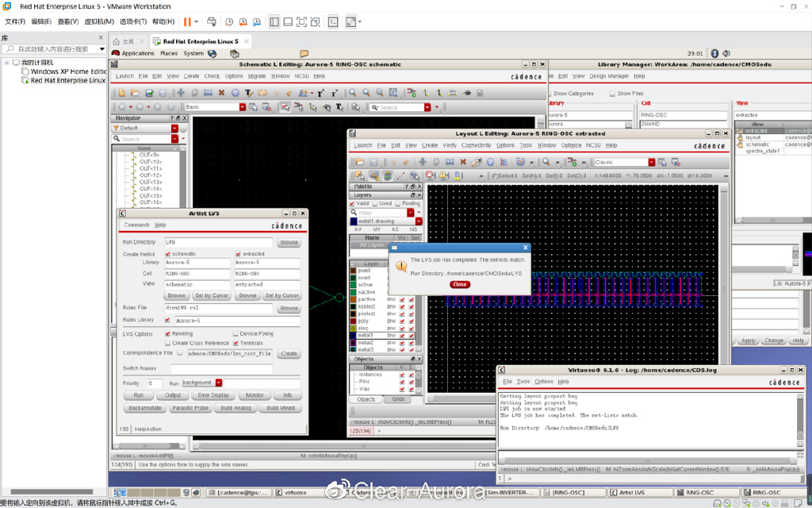
Task: Open the VMware console view terminal icon
Action: [x=333, y=21]
